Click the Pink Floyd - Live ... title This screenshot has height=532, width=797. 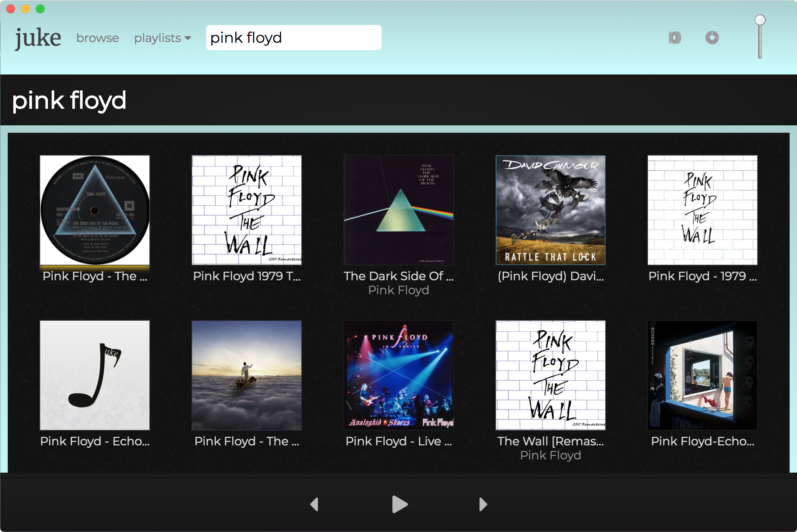(398, 441)
